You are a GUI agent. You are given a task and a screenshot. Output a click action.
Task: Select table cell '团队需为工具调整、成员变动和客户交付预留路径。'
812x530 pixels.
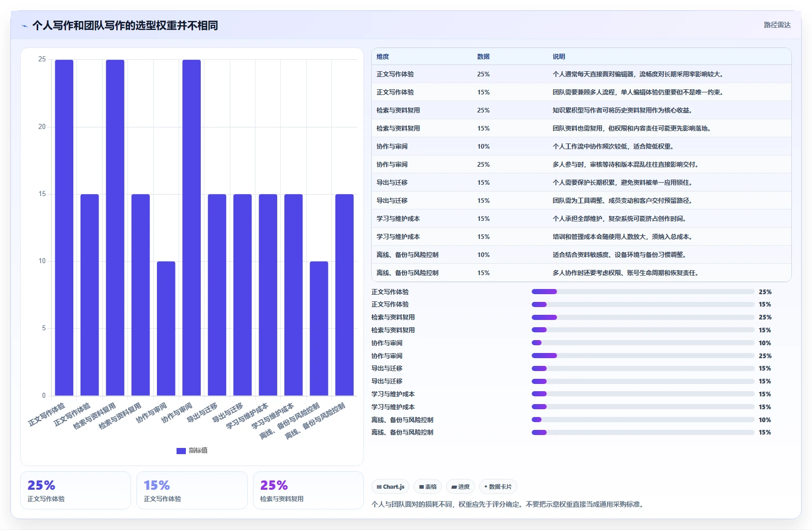(623, 201)
